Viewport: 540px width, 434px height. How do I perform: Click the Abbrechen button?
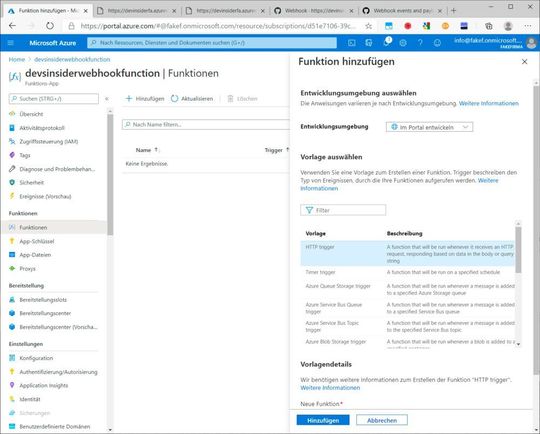click(x=382, y=420)
